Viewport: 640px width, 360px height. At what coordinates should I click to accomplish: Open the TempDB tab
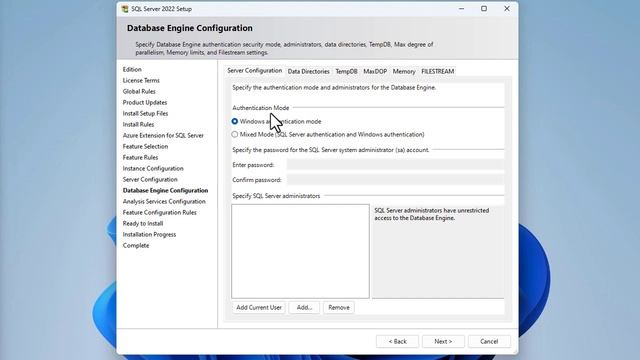click(x=346, y=71)
